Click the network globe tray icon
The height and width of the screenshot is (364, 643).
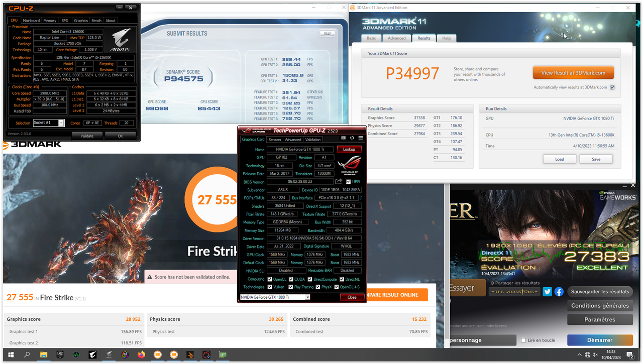(587, 355)
